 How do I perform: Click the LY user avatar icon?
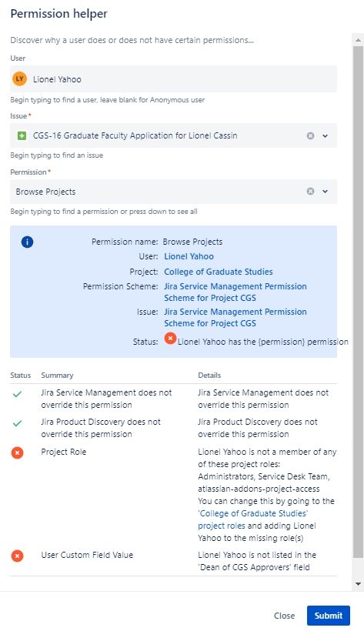[19, 78]
